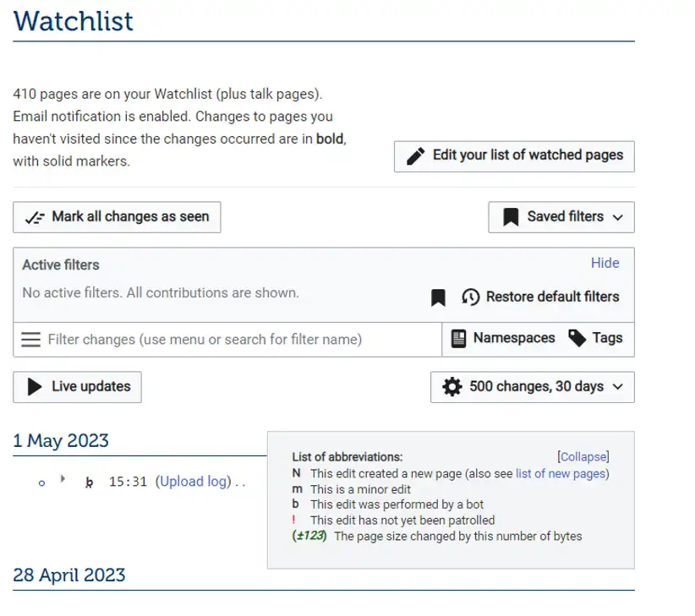Open the Upload log
695x616 pixels.
click(x=193, y=481)
